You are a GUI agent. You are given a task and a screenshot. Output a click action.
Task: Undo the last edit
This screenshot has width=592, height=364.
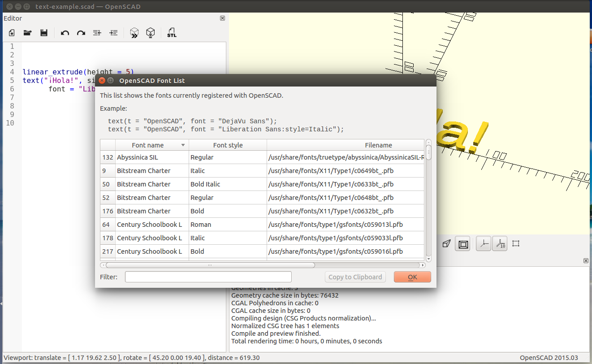click(65, 33)
